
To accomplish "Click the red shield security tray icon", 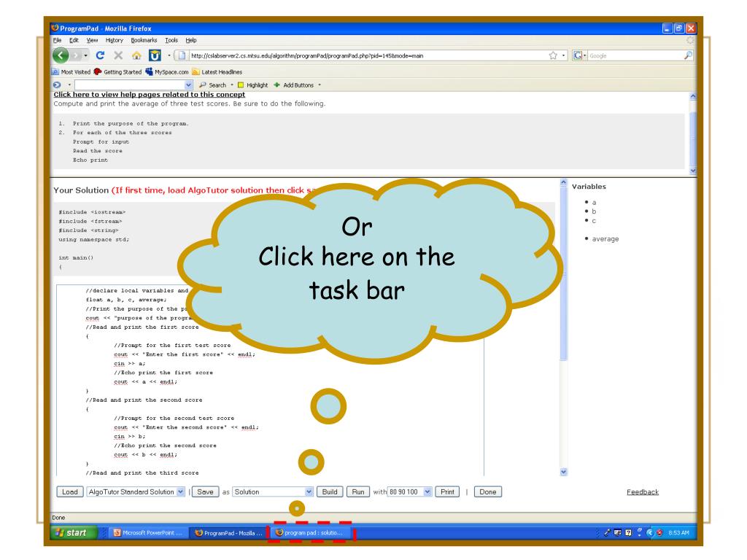I will point(659,533).
